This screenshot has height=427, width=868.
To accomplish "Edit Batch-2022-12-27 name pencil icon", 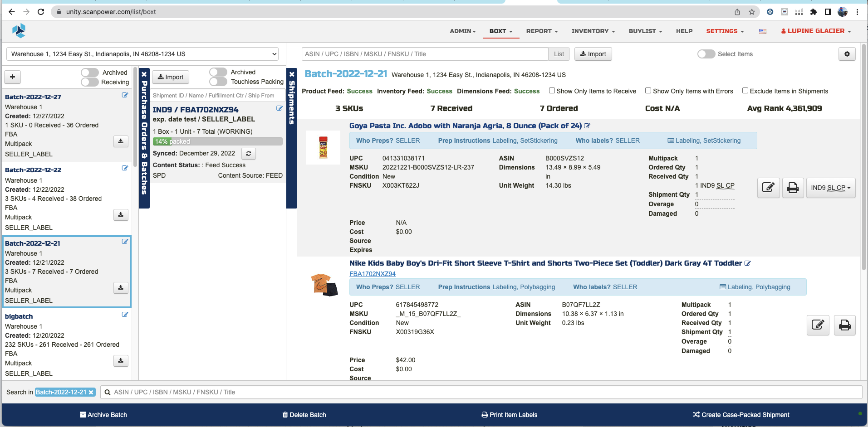I will coord(125,95).
